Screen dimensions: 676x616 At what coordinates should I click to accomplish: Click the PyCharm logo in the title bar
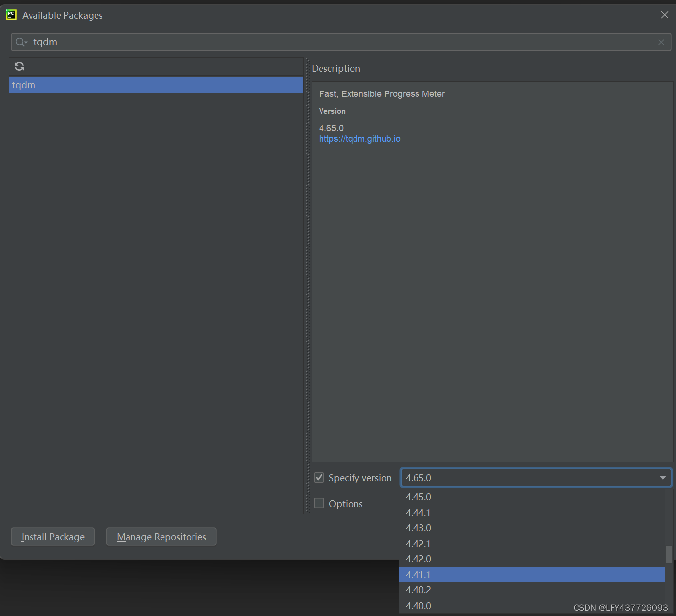11,15
